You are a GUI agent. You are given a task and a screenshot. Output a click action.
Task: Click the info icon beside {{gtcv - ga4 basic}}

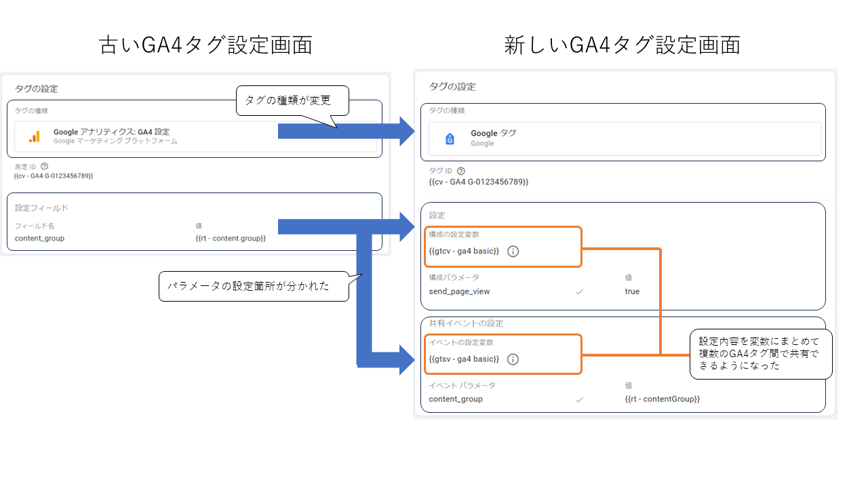tap(513, 251)
